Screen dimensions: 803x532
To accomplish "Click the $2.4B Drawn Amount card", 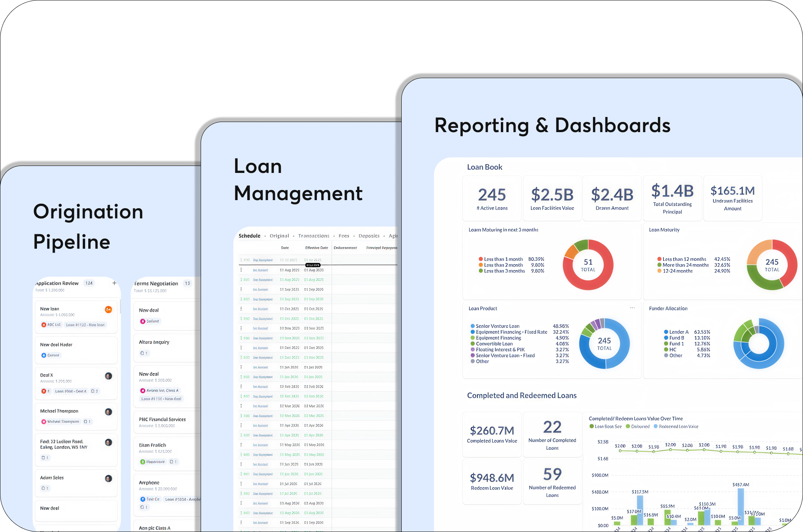I will click(x=612, y=198).
